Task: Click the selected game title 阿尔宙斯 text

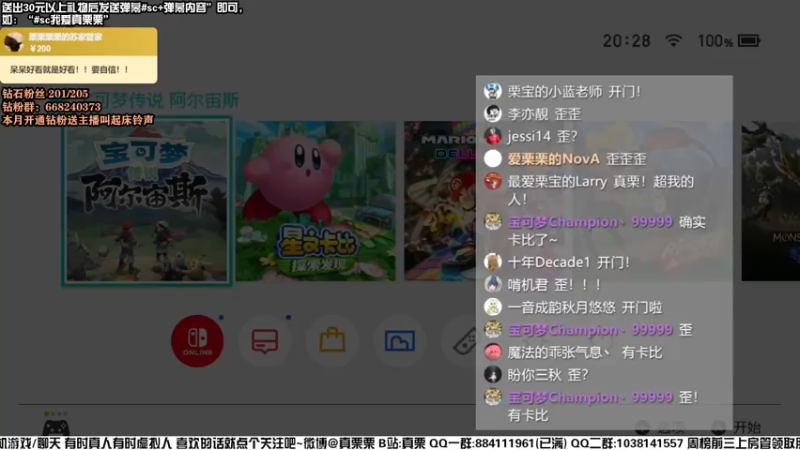Action: click(x=204, y=101)
